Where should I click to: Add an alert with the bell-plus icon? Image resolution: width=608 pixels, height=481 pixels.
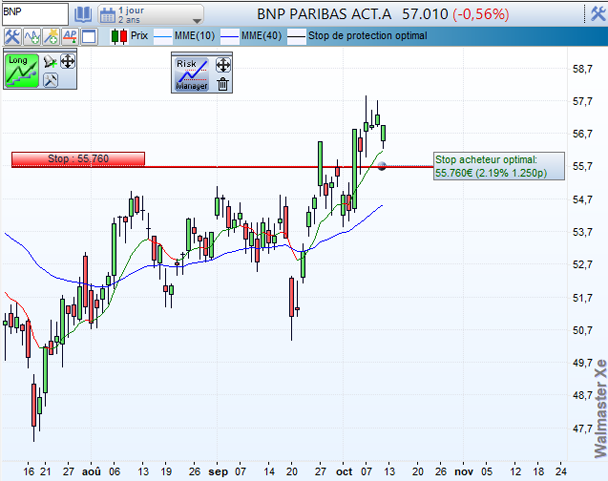click(x=50, y=62)
